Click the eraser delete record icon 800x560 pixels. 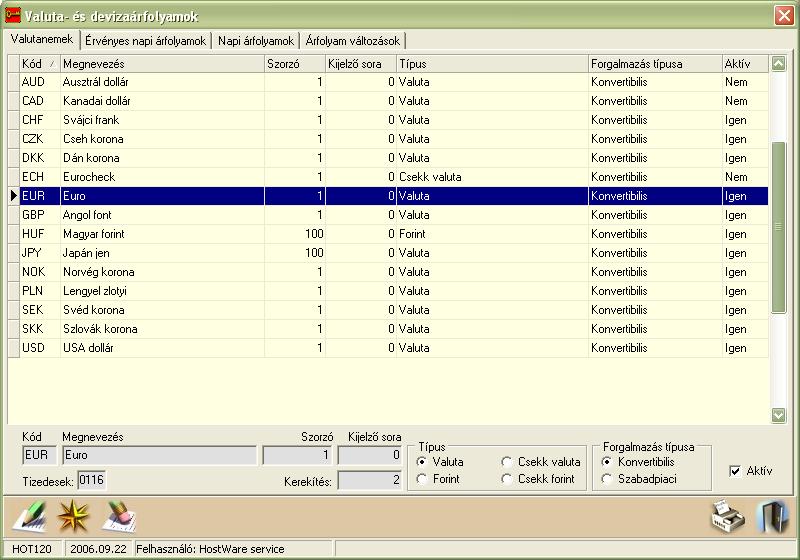pos(119,517)
